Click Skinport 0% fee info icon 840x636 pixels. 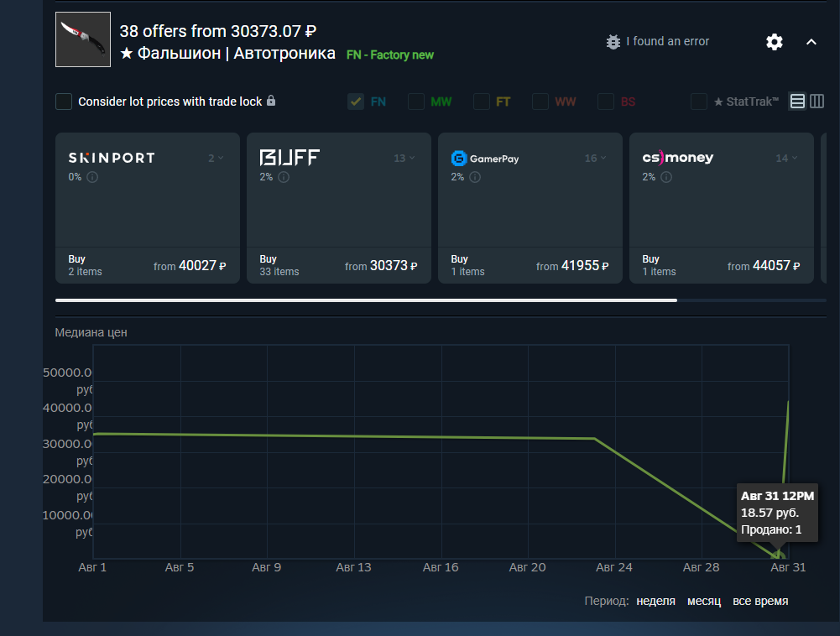[x=92, y=177]
